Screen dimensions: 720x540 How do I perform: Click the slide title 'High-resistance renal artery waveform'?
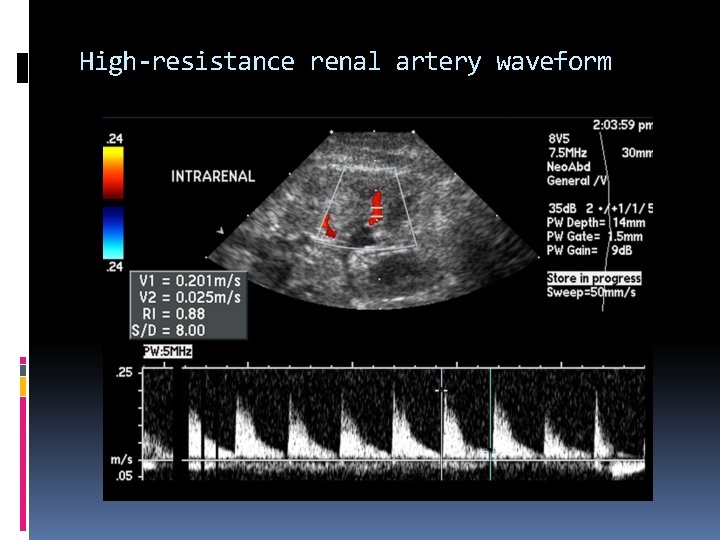[x=345, y=62]
